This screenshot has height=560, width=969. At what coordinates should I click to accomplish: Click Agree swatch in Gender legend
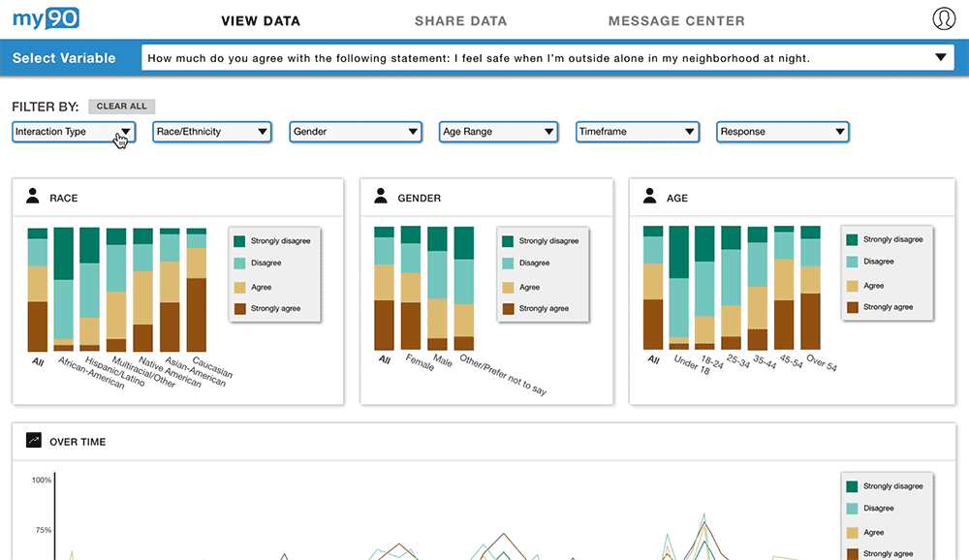508,288
